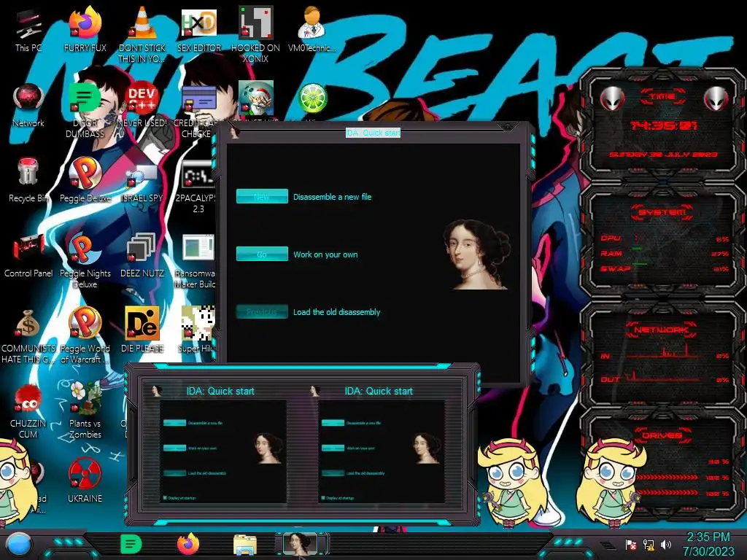
Task: Click the IDA title bar portrait icon
Action: pos(234,133)
